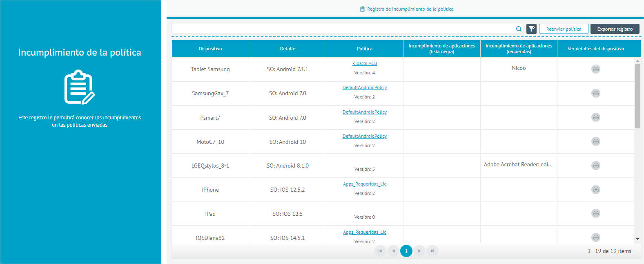Click the policy clipboard icon in left panel
644x264 pixels.
tap(80, 87)
